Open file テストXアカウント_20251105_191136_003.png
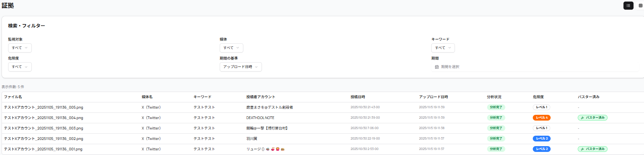644x155 pixels. click(43, 128)
